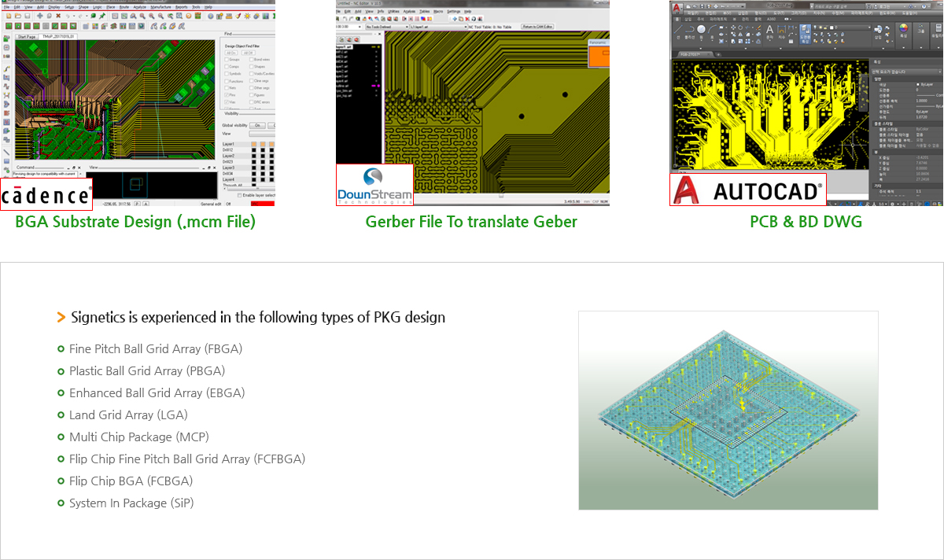Click the Flip Chip BGA (FCBGA) list item
The width and height of the screenshot is (944, 560).
point(131,481)
